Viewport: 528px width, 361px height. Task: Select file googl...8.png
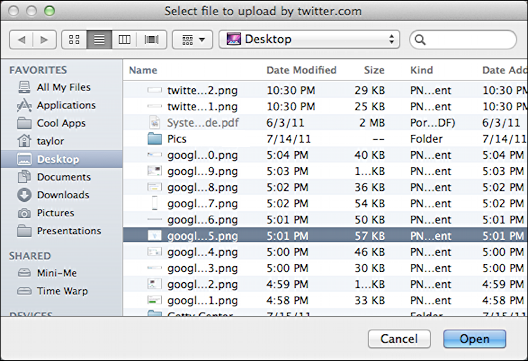pyautogui.click(x=325, y=187)
